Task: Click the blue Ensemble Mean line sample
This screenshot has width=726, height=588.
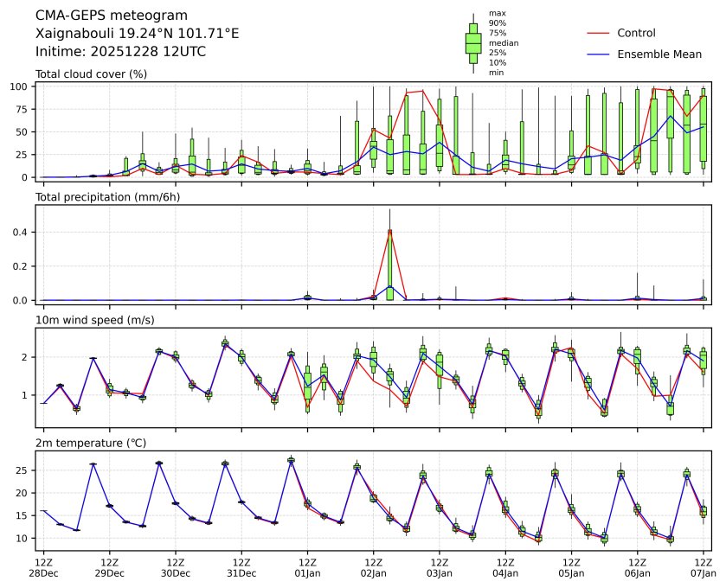Action: (598, 54)
